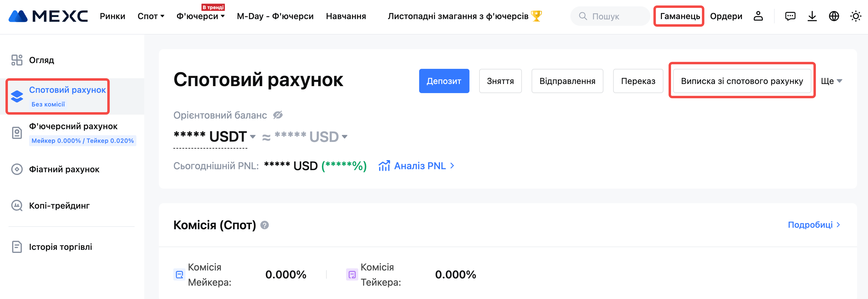Expand the Ще more-options dropdown
868x299 pixels.
pyautogui.click(x=831, y=81)
